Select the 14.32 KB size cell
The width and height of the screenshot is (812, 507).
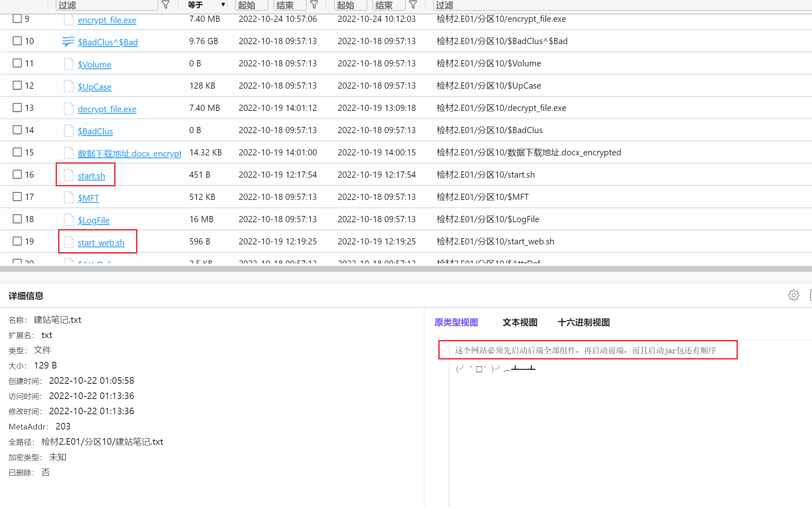coord(206,152)
